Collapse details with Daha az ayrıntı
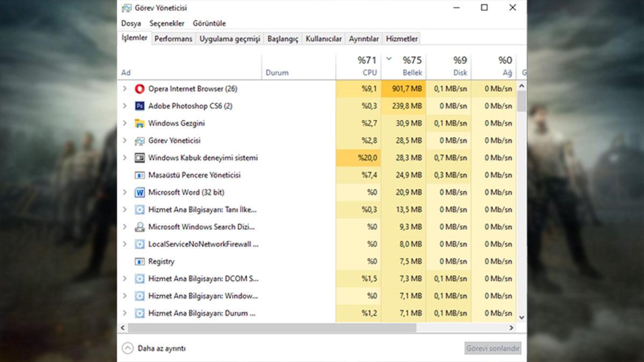The height and width of the screenshot is (362, 644). point(154,348)
